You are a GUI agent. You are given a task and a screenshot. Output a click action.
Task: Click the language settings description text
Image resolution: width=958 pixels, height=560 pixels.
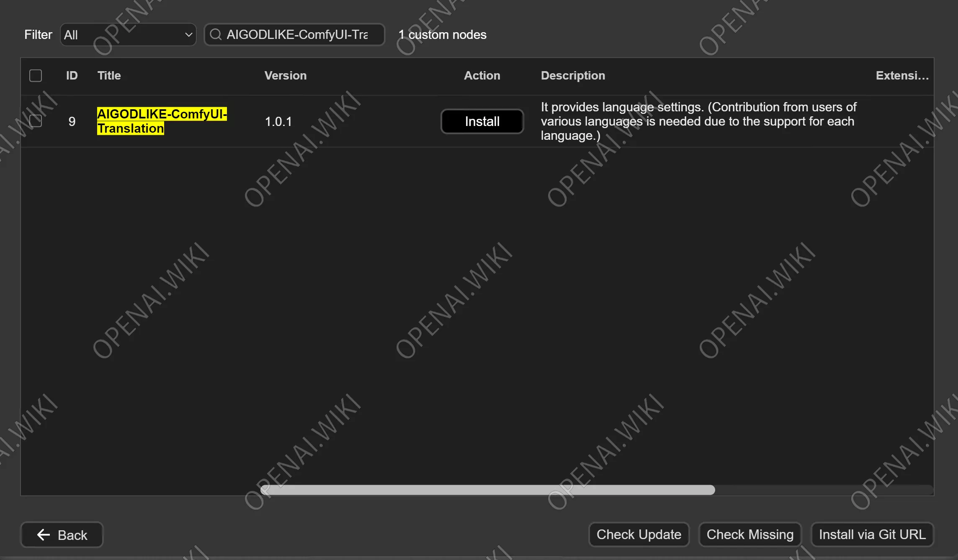point(698,121)
